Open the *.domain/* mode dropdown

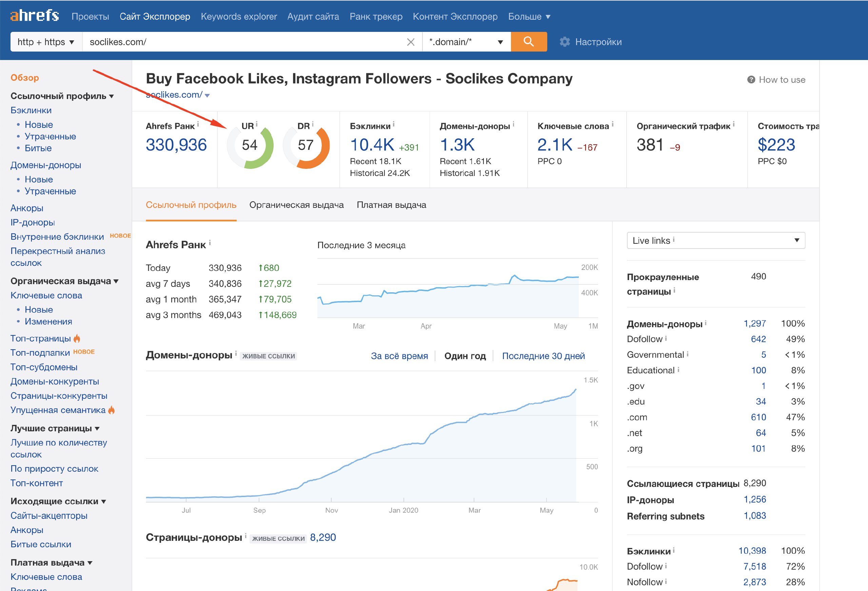coord(467,42)
